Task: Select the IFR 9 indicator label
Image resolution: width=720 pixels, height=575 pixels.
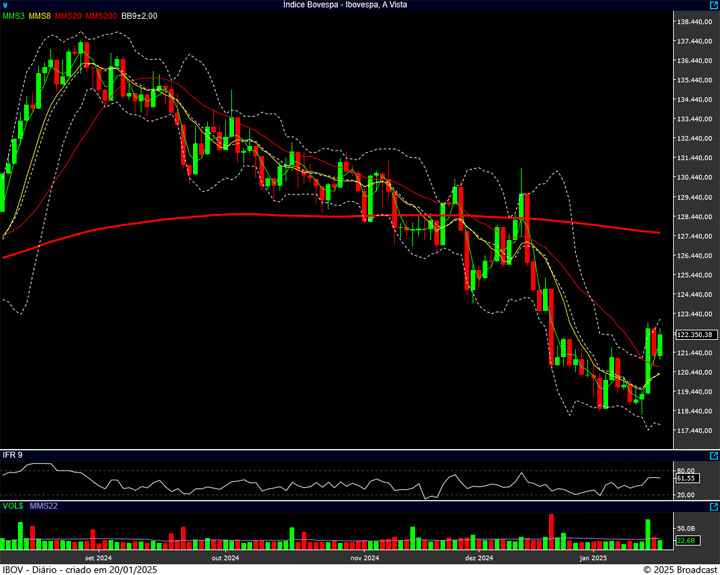Action: 13,455
